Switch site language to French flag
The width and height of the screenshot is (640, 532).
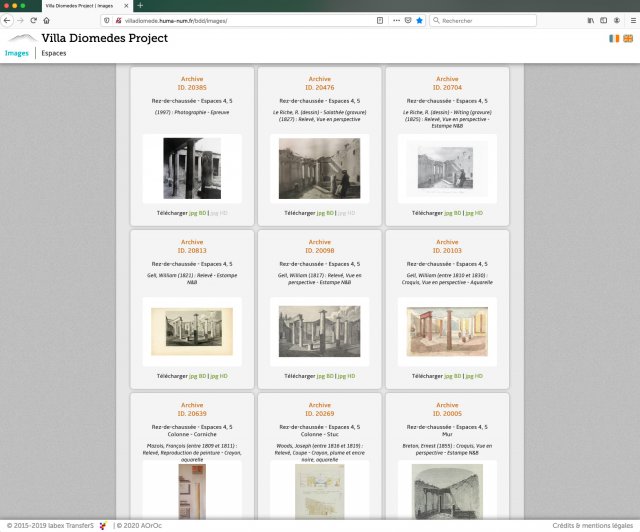[x=614, y=38]
